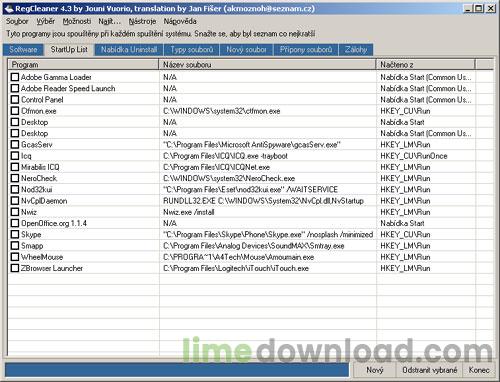Image resolution: width=500 pixels, height=382 pixels.
Task: Switch to the Software tab
Action: 23,50
